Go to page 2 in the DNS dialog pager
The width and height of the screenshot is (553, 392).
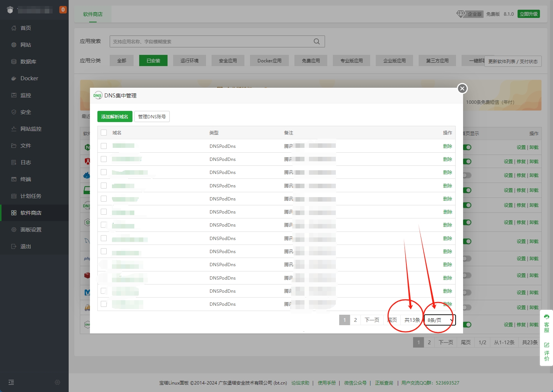point(356,320)
